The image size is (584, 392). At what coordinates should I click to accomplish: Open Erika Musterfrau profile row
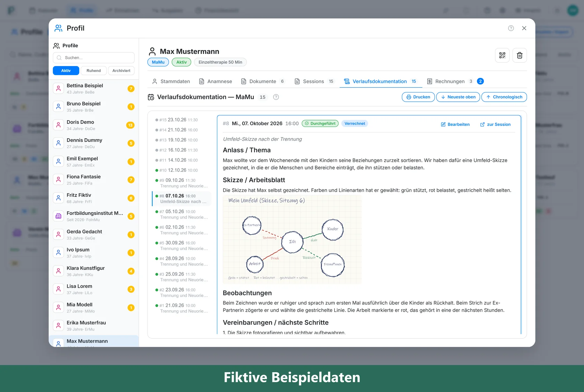[x=94, y=326]
